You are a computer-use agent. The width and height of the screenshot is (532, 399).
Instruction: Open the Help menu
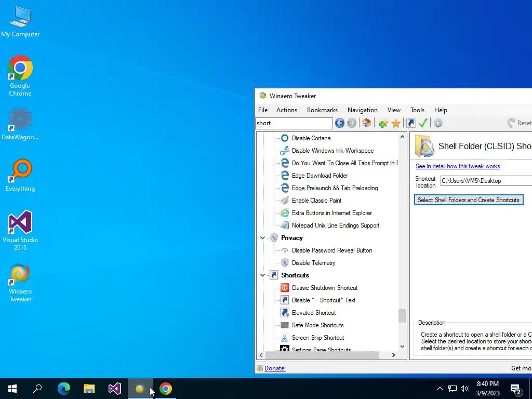(441, 110)
